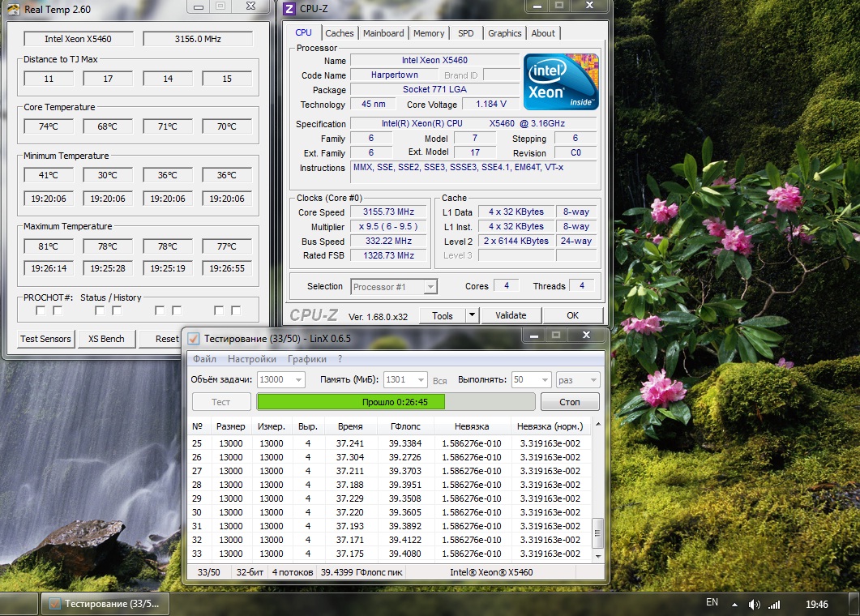This screenshot has width=860, height=616.
Task: Toggle fifth PROCHOT status checkbox
Action: [x=160, y=310]
